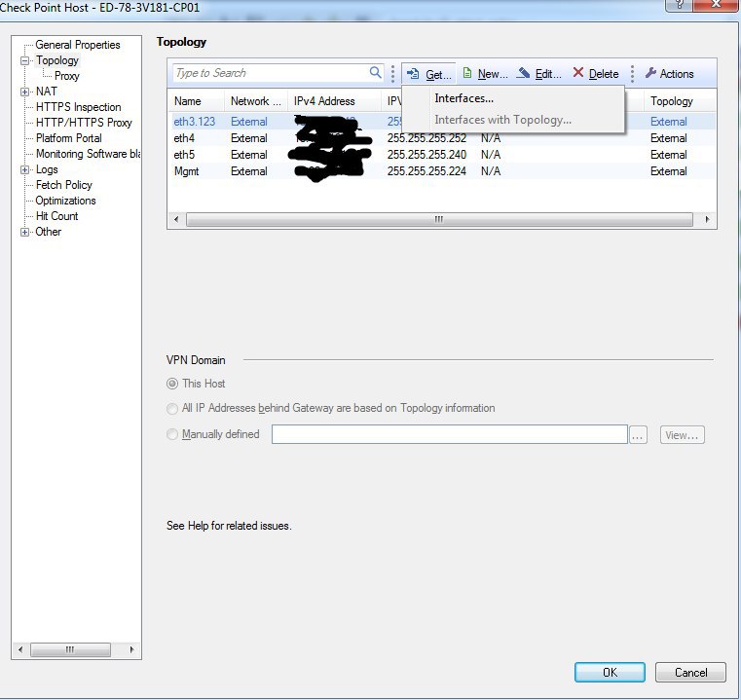
Task: Click the View... button
Action: pos(682,435)
